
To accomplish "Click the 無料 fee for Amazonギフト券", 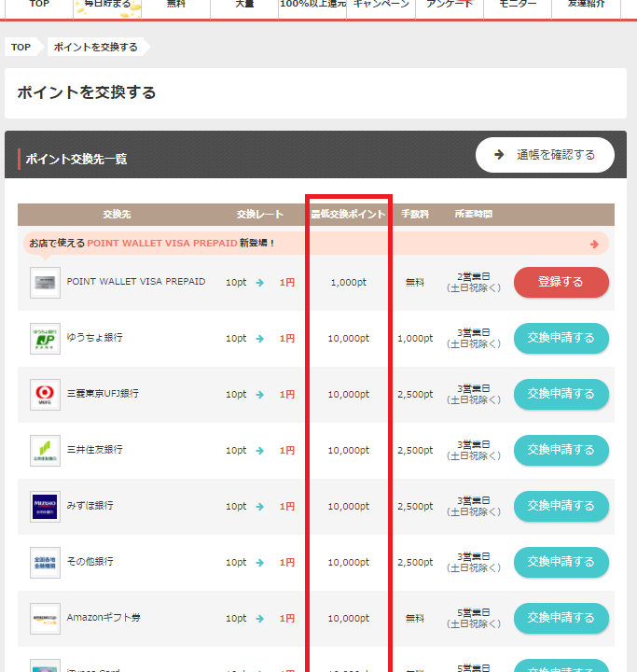I will (415, 619).
